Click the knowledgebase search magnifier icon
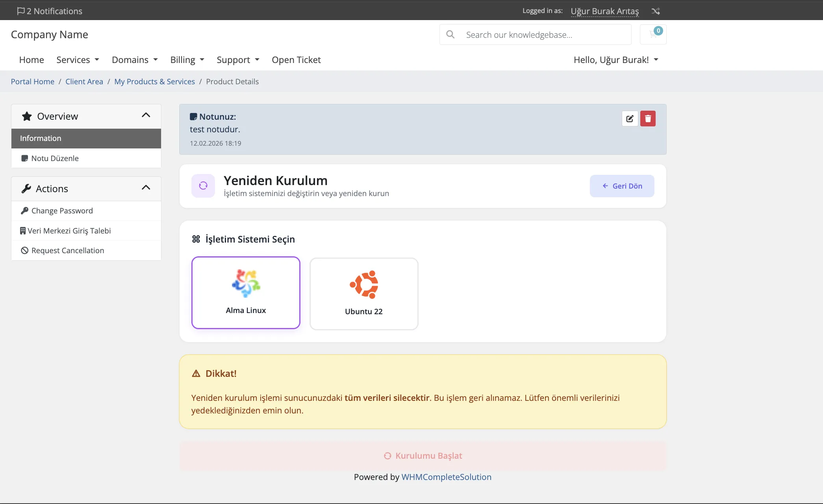823x504 pixels. [450, 35]
